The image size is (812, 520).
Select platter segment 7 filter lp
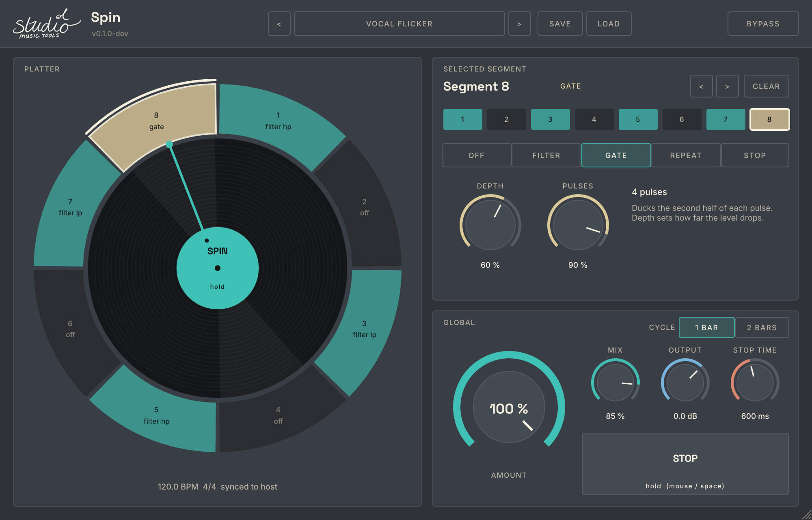70,207
